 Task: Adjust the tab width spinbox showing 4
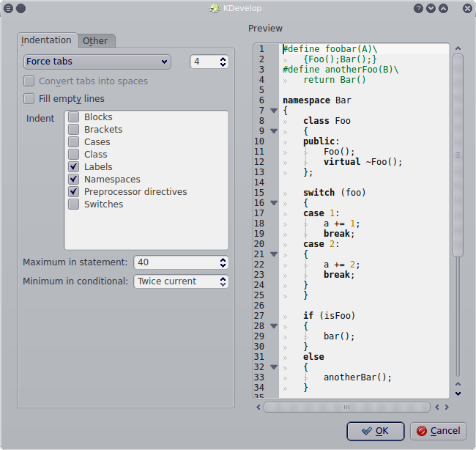tap(209, 62)
